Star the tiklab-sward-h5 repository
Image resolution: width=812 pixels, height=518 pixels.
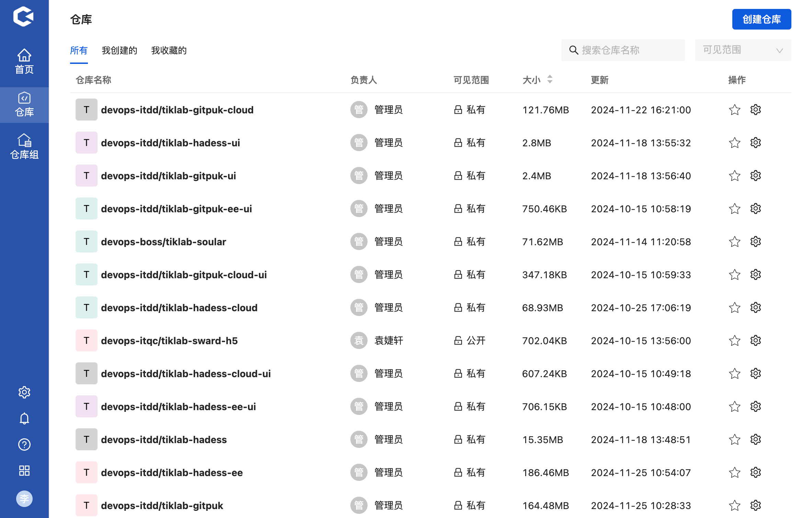734,341
